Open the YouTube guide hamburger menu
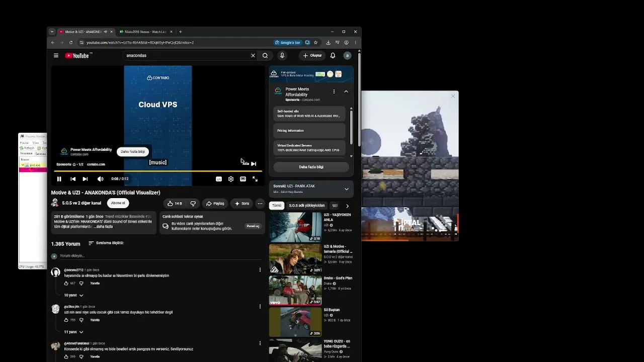This screenshot has width=644, height=362. (x=56, y=56)
